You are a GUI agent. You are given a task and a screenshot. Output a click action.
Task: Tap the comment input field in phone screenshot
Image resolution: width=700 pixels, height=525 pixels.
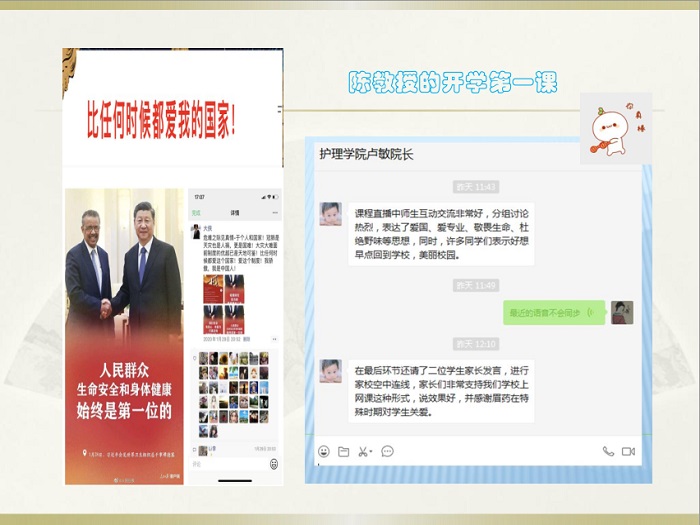pos(229,464)
